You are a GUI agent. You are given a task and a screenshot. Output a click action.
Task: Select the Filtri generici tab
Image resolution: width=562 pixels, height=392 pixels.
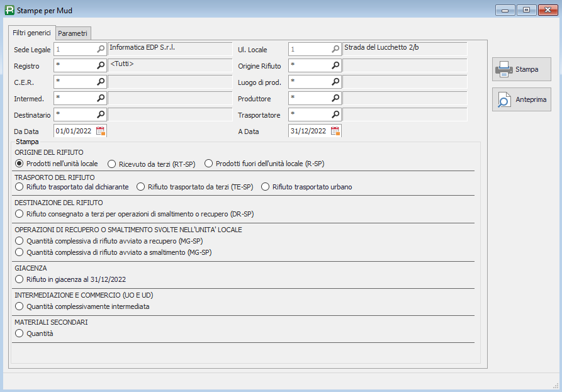tap(32, 33)
